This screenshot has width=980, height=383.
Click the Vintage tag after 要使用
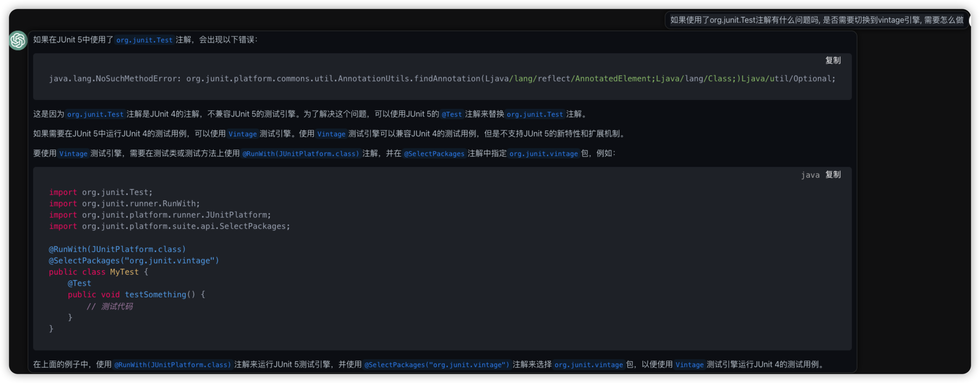tap(73, 154)
